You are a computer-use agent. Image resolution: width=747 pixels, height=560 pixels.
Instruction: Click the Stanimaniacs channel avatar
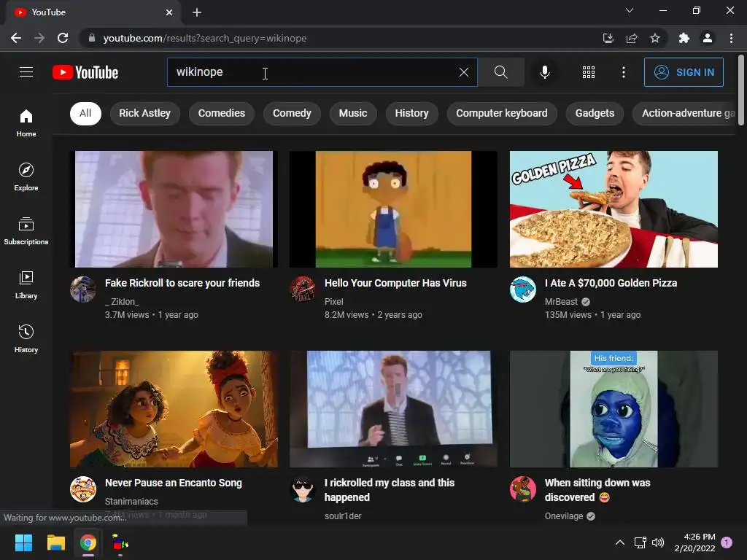tap(83, 489)
